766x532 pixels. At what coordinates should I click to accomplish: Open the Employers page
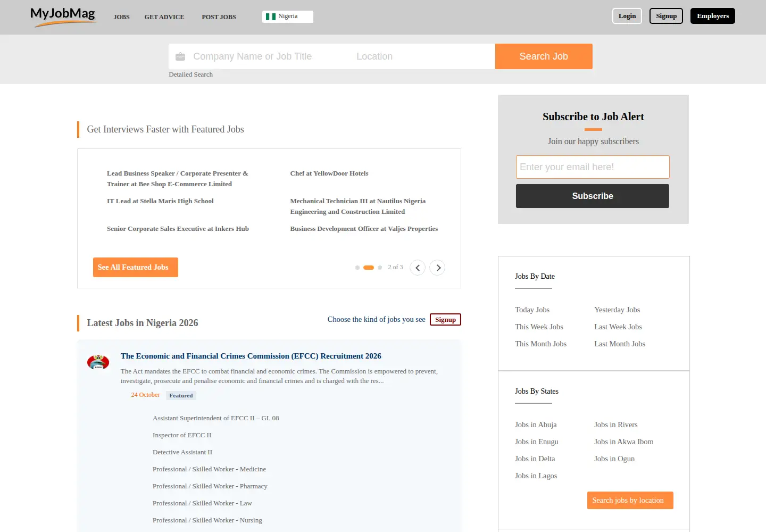[x=713, y=16]
